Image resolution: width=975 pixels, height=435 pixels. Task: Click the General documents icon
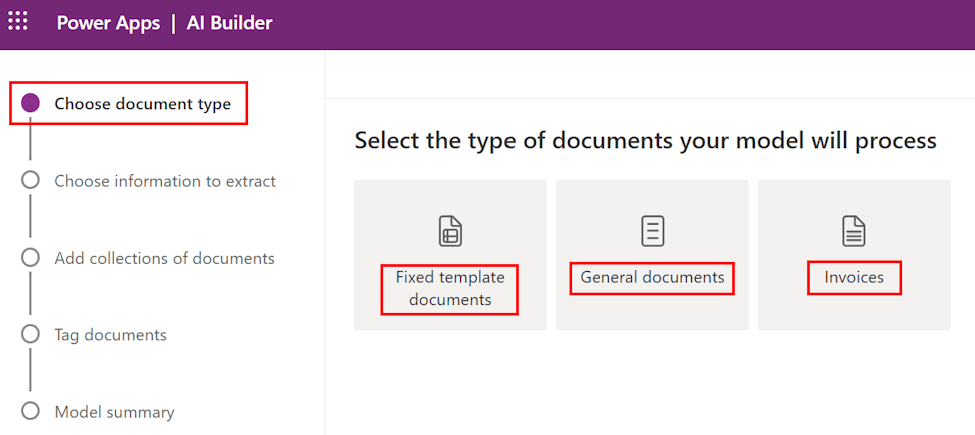(652, 232)
